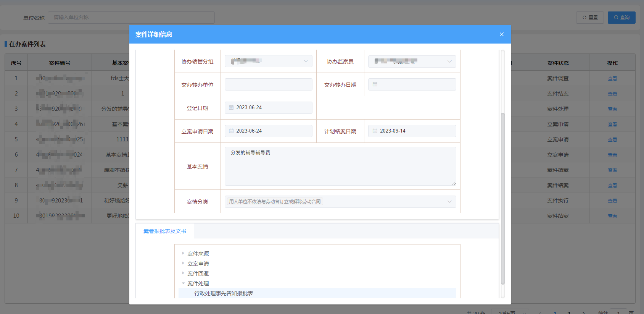This screenshot has height=314, width=644.
Task: Click 查看 link for row 3 案件处理
Action: point(612,109)
